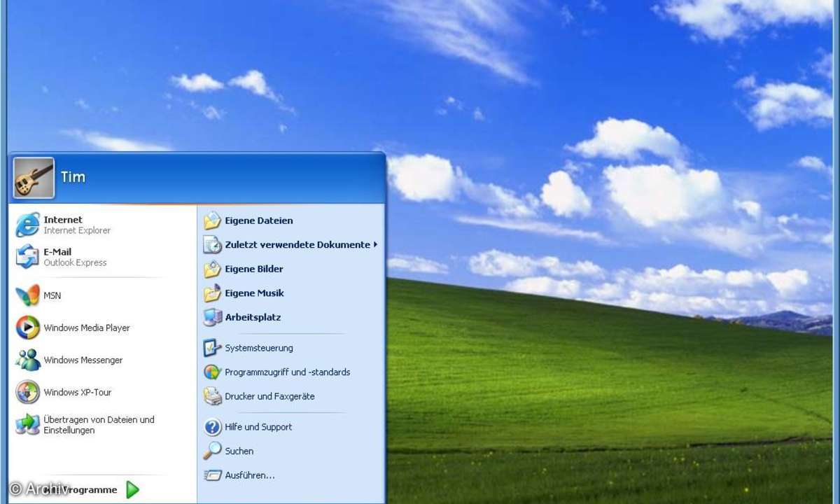Open the Eigene Musik folder icon
Image resolution: width=840 pixels, height=504 pixels.
click(x=212, y=293)
